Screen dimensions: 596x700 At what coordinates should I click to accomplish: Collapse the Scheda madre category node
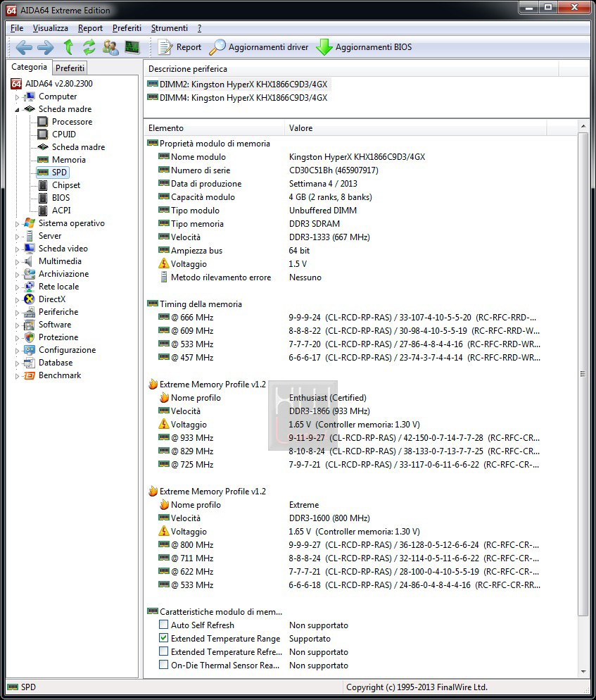(x=17, y=109)
